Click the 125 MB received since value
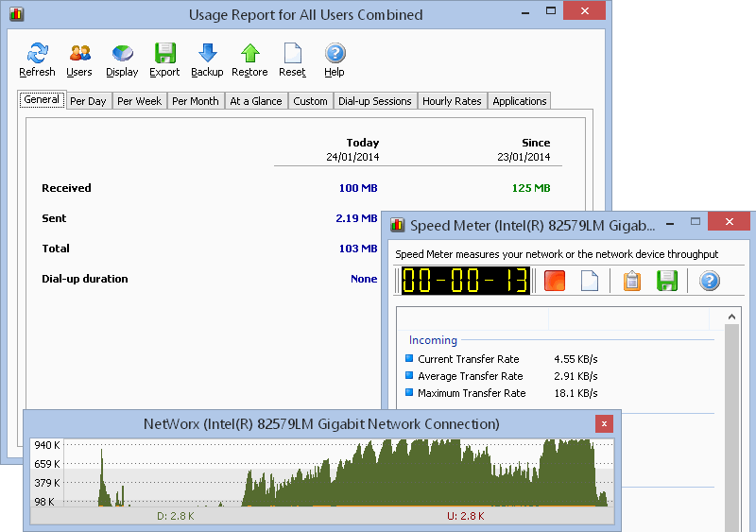Viewport: 756px width, 532px height. click(x=531, y=188)
